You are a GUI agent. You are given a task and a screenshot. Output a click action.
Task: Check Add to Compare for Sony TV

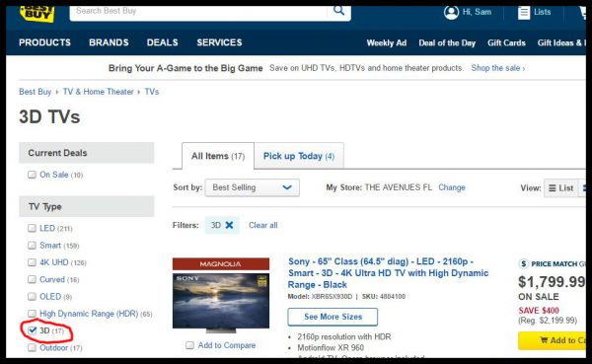point(189,345)
